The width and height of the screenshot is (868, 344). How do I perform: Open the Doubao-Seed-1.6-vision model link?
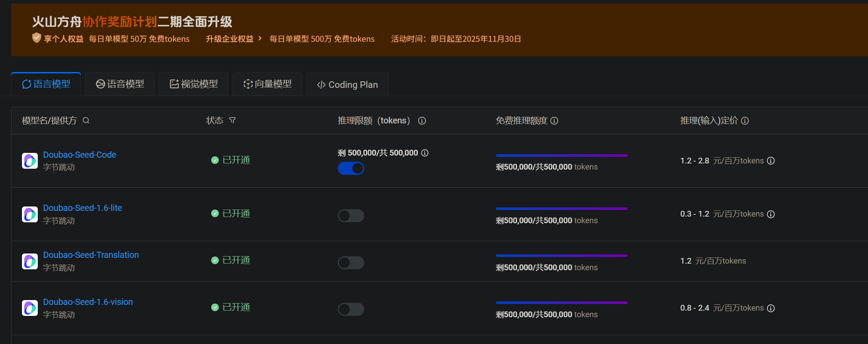tap(88, 302)
